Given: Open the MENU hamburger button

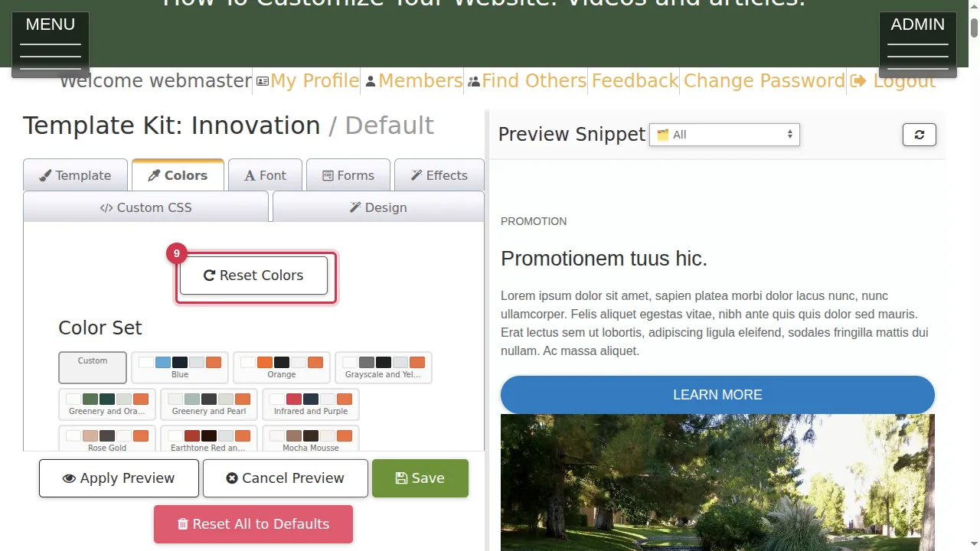Looking at the screenshot, I should [x=51, y=44].
